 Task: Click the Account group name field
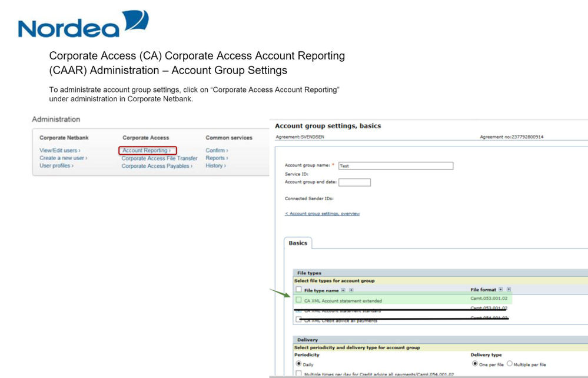396,166
